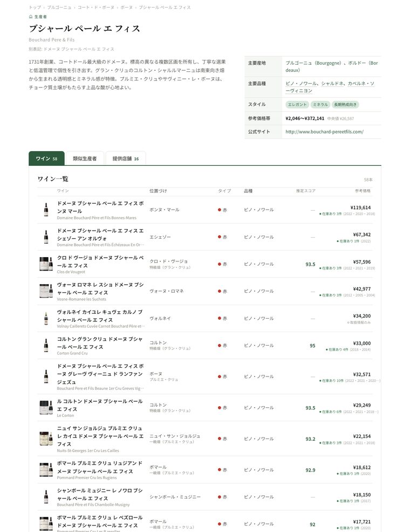Image resolution: width=410 pixels, height=532 pixels.
Task: Select the シャルドネ variety link in summary table
Action: click(x=332, y=84)
